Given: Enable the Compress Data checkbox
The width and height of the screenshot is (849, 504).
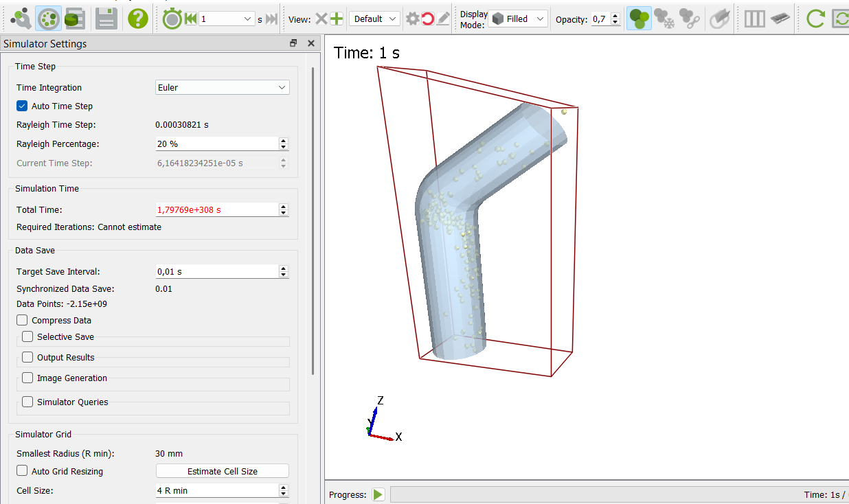Looking at the screenshot, I should click(x=22, y=320).
